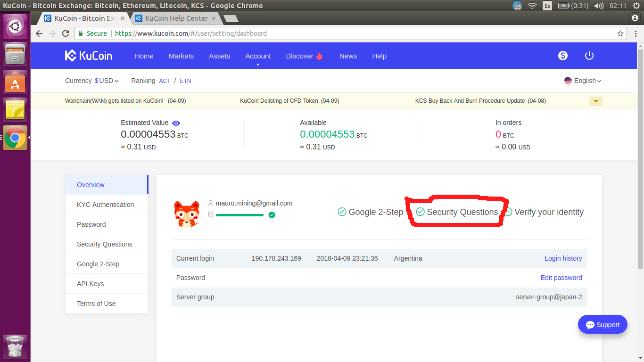Open Login history link
The image size is (644, 362).
563,258
